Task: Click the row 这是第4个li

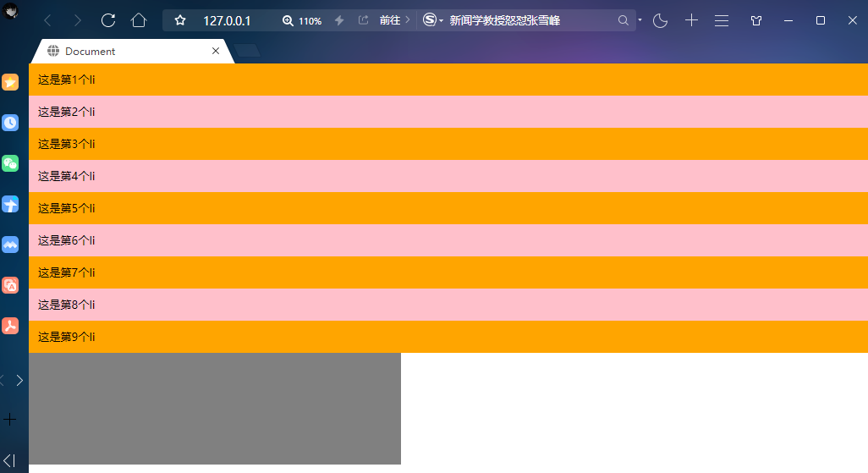Action: coord(448,176)
